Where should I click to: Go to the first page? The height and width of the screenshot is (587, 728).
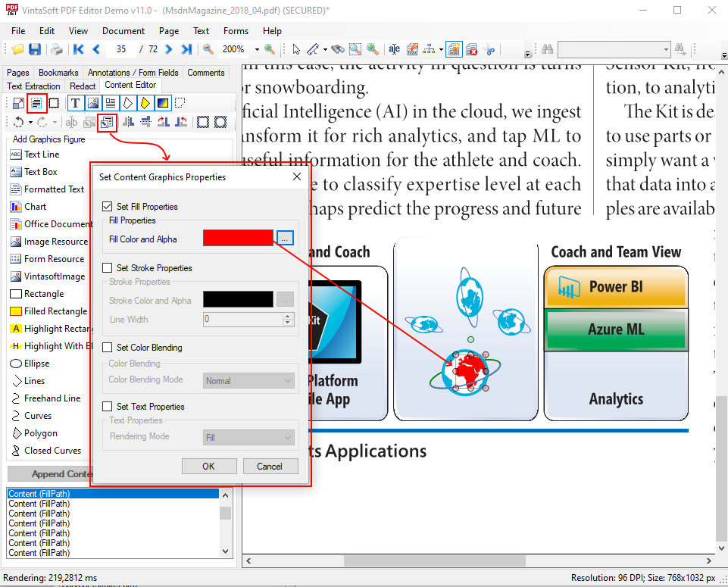click(78, 49)
